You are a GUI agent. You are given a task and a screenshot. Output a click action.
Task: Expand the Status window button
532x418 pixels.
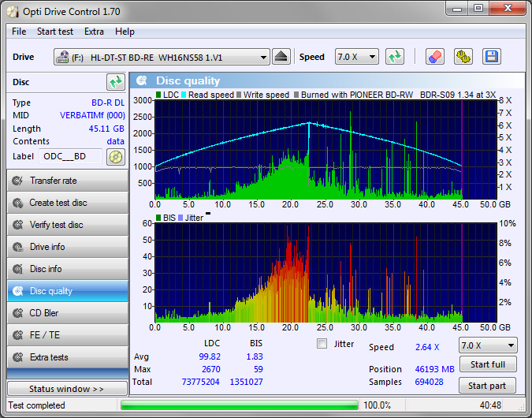tap(66, 389)
